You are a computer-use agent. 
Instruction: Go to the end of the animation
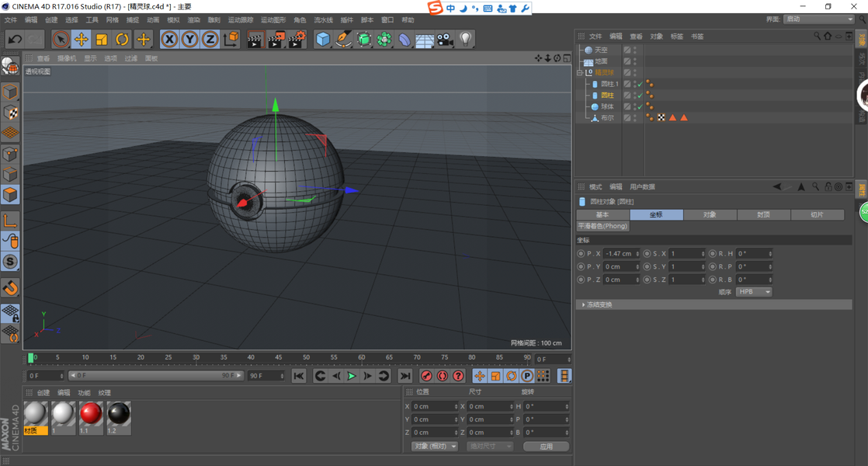tap(405, 377)
